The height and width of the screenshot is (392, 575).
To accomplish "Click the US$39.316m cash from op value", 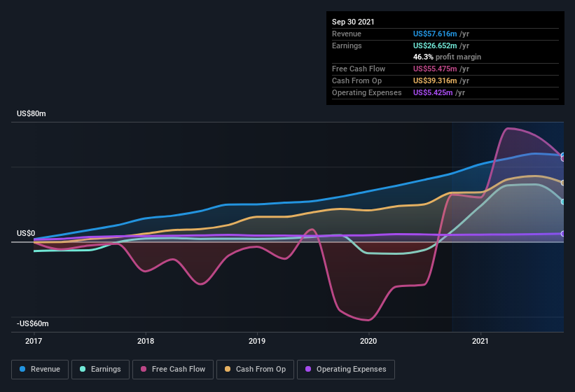I will 435,80.
